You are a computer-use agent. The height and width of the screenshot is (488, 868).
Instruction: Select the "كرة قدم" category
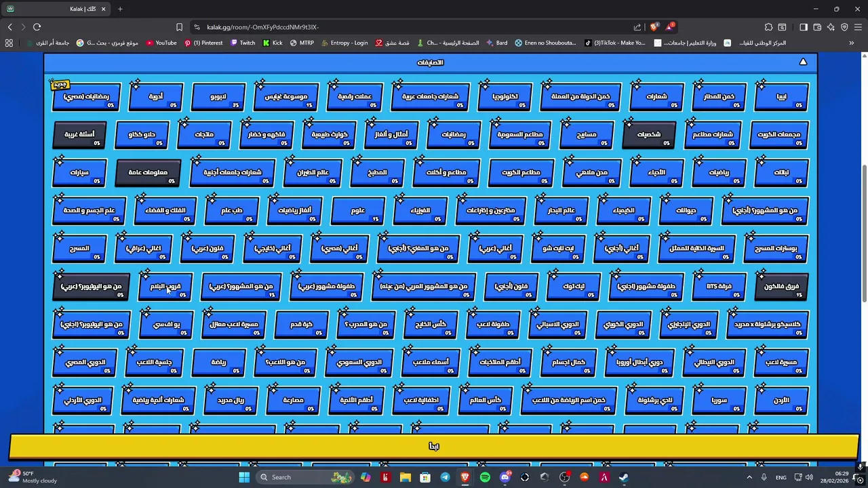[300, 324]
